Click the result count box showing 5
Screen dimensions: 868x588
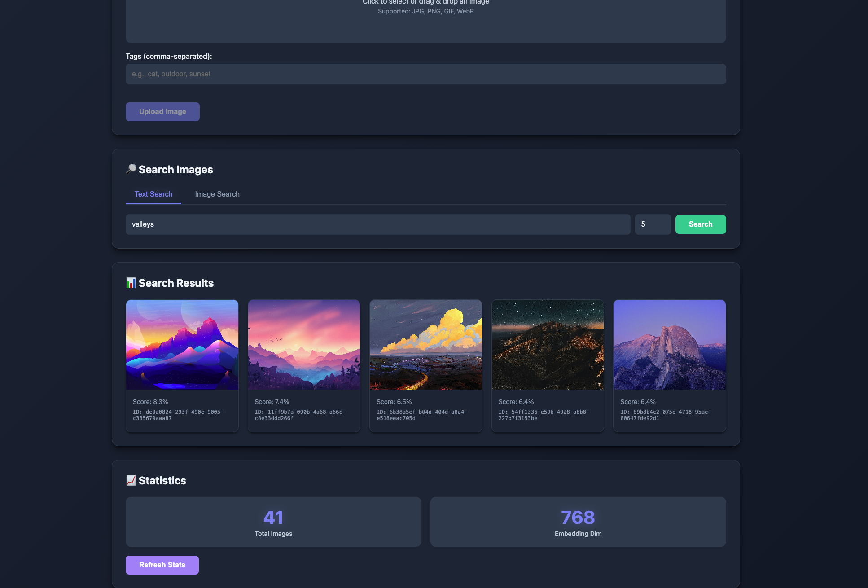[x=653, y=224]
